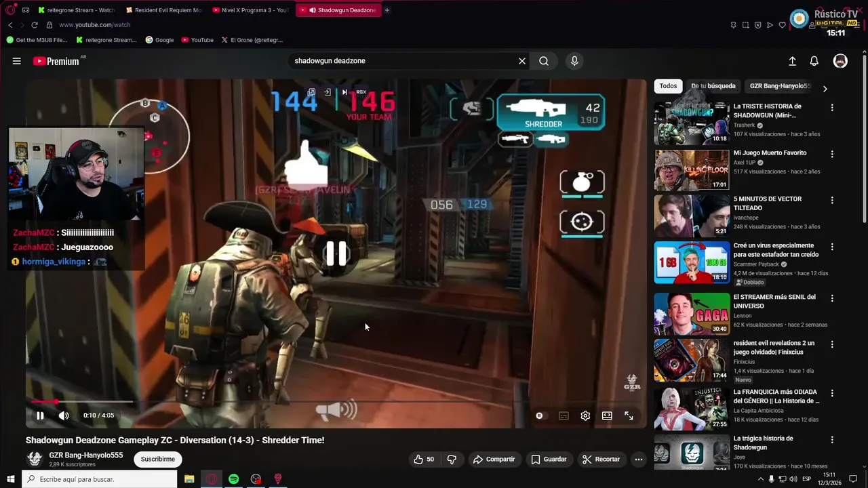
Task: Open the El Grone X bookmark
Action: click(252, 40)
